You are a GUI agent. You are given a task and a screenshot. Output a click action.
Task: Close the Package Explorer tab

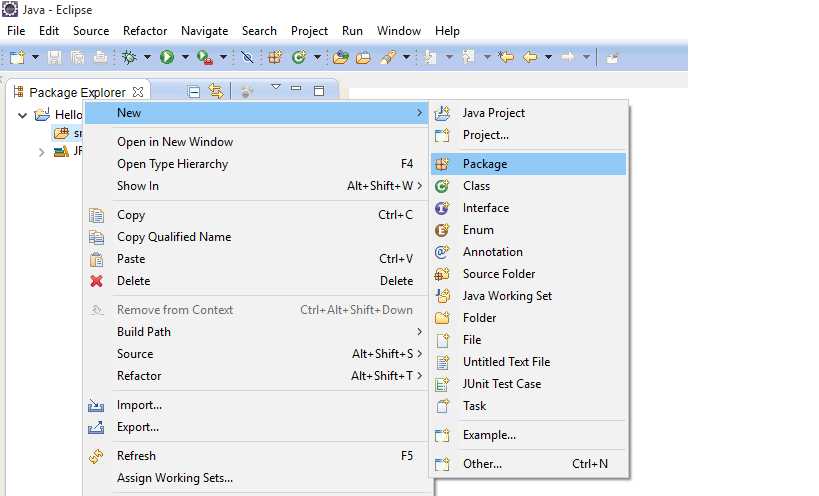[x=138, y=92]
